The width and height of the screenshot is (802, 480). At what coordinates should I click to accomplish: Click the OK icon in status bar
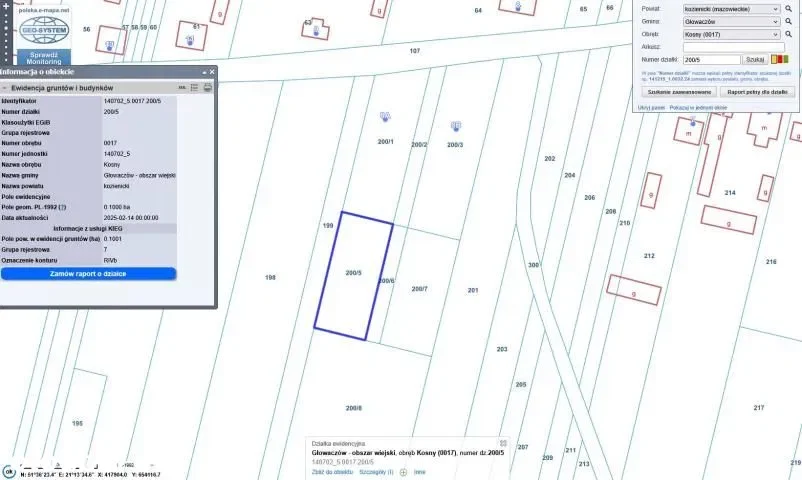coord(8,471)
